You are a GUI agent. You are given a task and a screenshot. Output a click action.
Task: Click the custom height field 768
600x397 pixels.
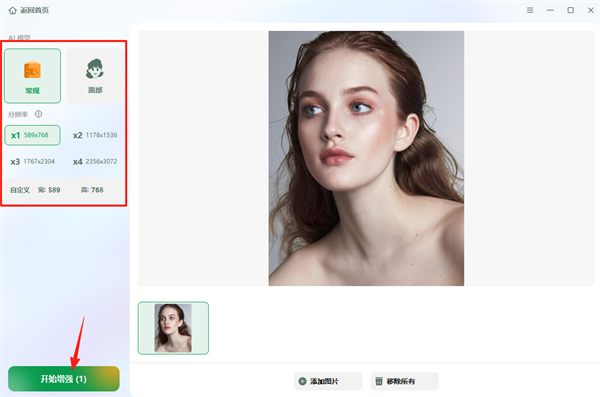pos(92,190)
